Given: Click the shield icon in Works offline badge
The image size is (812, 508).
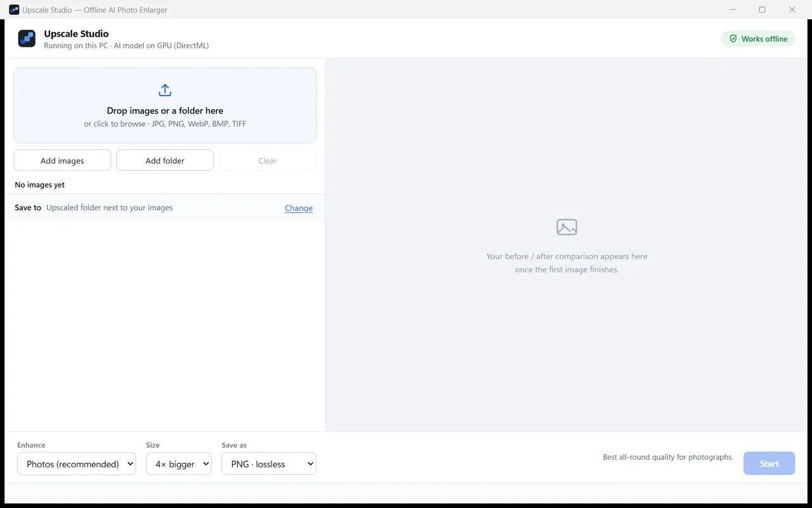Looking at the screenshot, I should point(733,39).
